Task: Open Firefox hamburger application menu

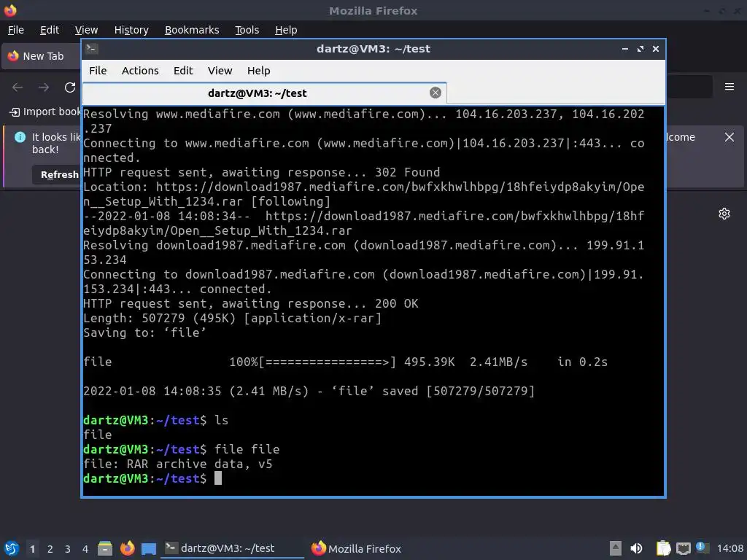Action: 729,87
